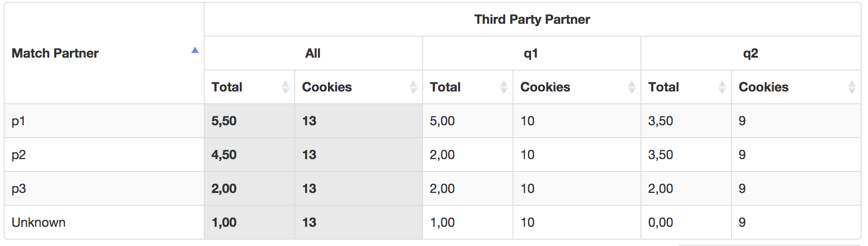868x246 pixels.
Task: Click sort arrows beside All Total header
Action: pyautogui.click(x=286, y=87)
